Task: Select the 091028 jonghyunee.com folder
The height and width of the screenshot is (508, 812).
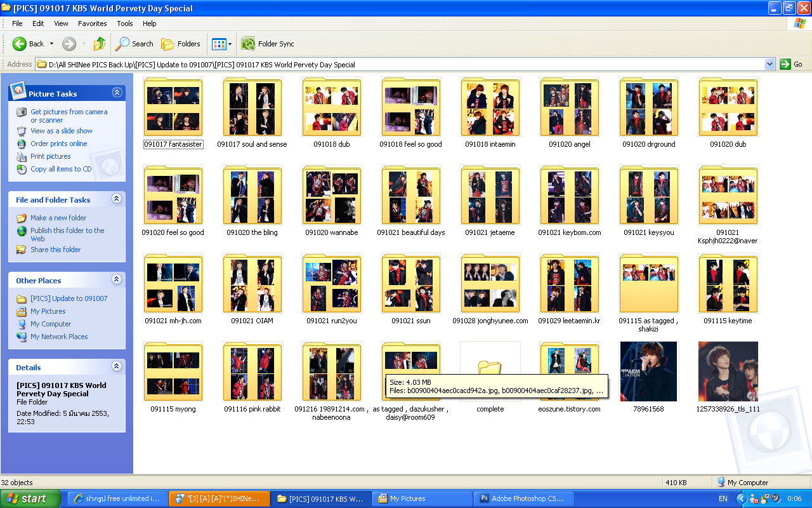Action: click(490, 290)
